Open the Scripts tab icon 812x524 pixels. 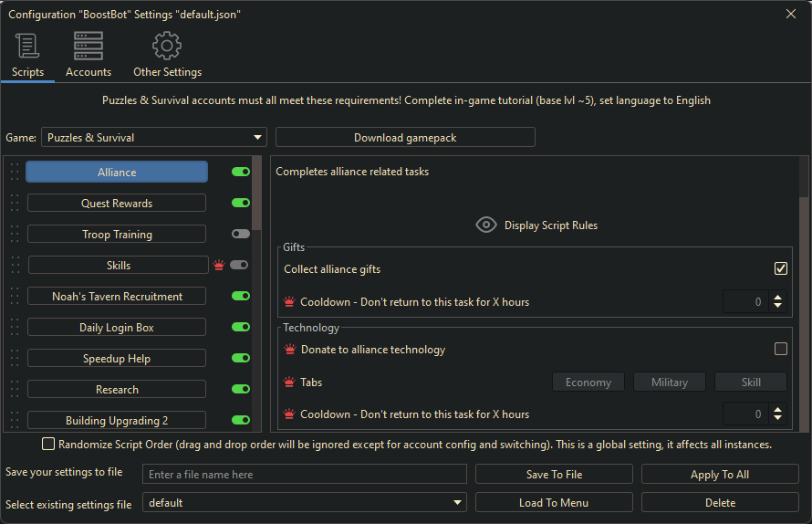tap(27, 46)
